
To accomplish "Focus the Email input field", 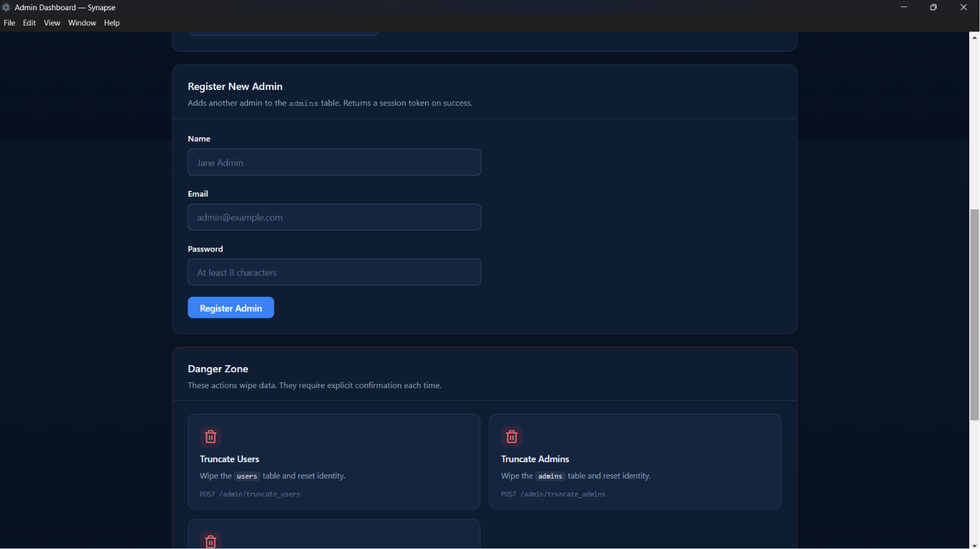I will [x=334, y=217].
